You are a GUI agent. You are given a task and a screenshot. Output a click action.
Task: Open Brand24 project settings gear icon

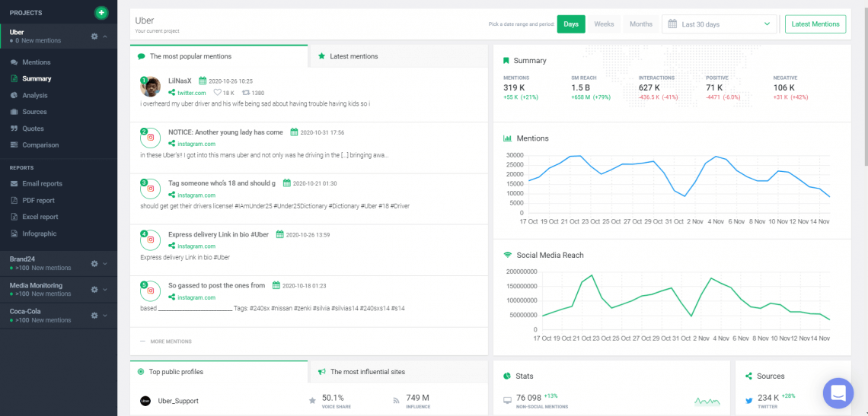point(94,263)
